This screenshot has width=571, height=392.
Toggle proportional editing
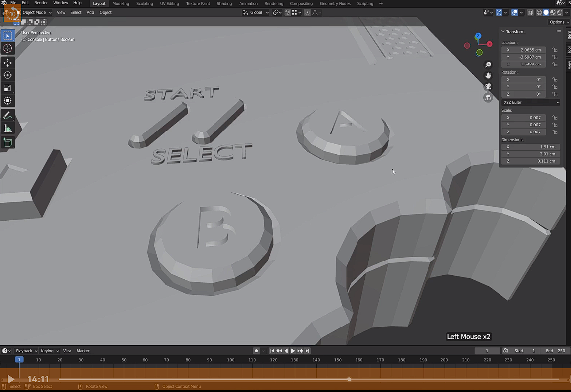[307, 12]
